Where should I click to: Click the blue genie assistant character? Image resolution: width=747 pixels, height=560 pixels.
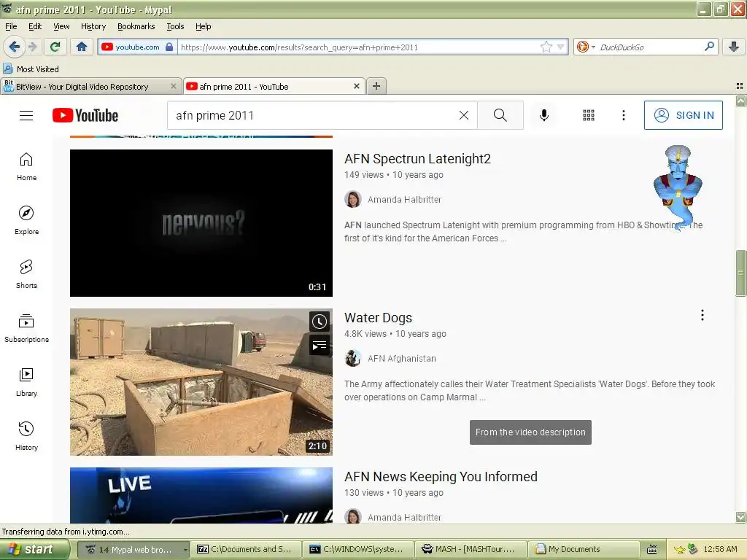tap(678, 189)
